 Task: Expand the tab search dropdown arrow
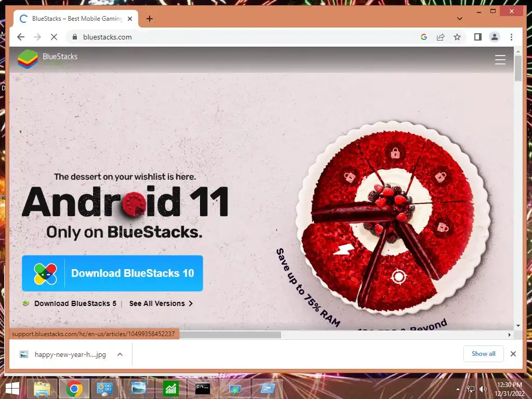pyautogui.click(x=460, y=19)
